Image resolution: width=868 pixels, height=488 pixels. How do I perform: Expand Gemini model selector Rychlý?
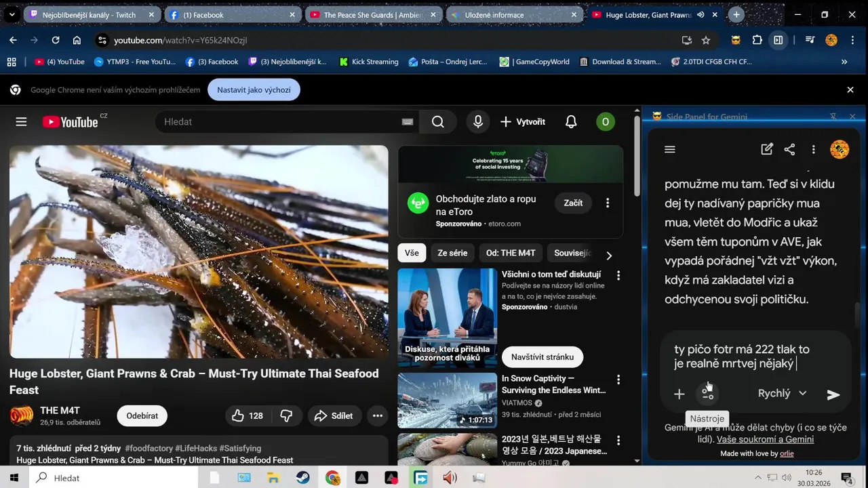click(783, 394)
